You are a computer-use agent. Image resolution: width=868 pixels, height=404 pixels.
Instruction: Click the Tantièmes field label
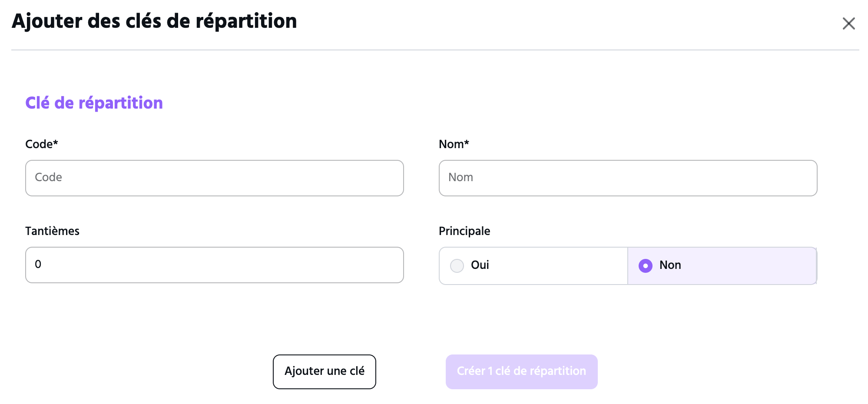(52, 231)
